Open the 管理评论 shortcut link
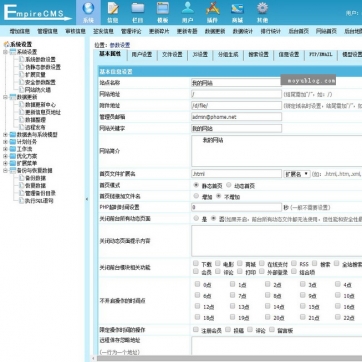 tap(131, 31)
